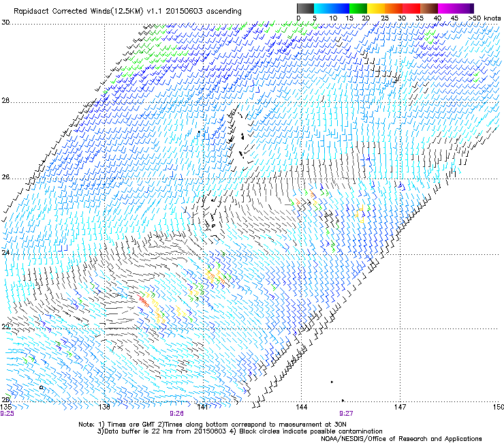Click the green 15-20 knots legend swatch

click(358, 8)
